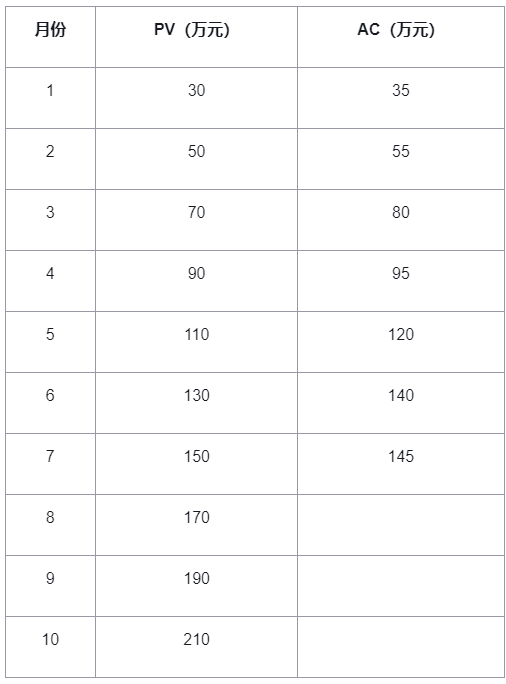Select the AC cell showing 55
This screenshot has height=684, width=506.
[400, 159]
